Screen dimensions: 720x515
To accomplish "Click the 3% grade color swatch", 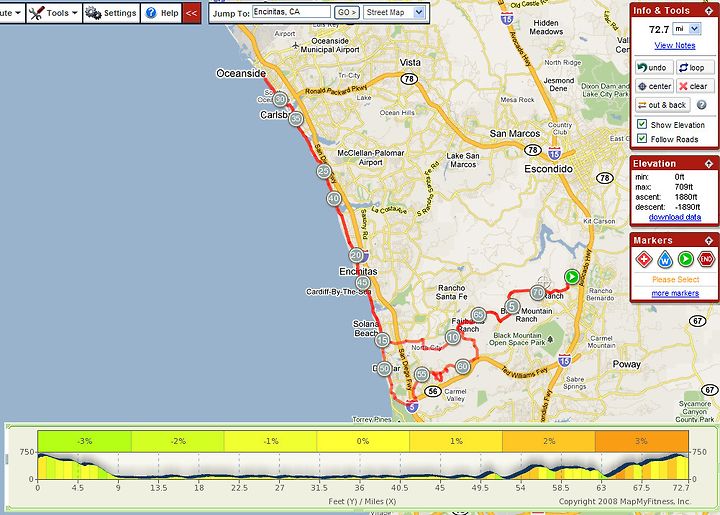I will point(641,441).
